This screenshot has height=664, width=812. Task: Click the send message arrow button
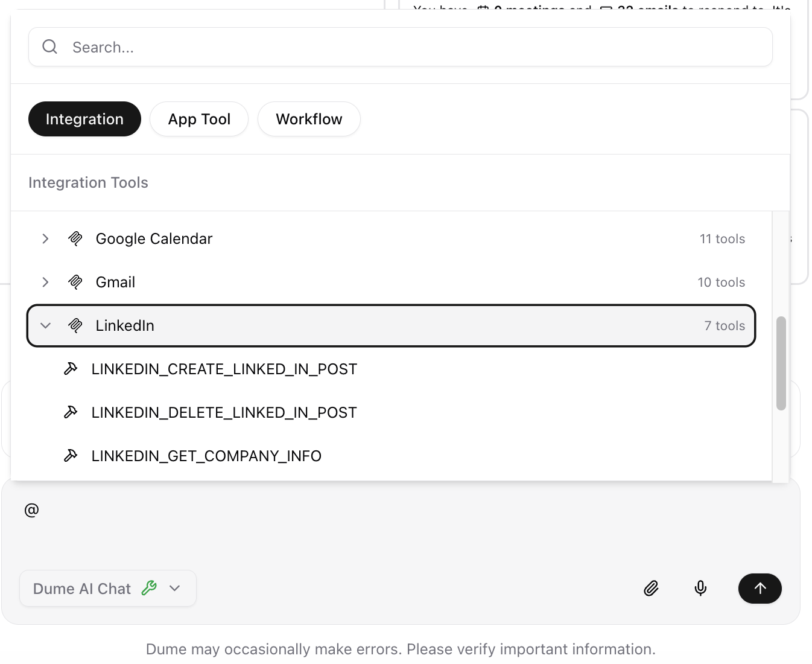[x=760, y=588]
